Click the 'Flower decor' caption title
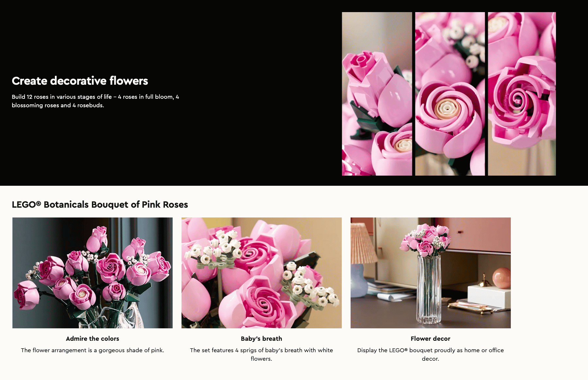The width and height of the screenshot is (588, 380). (x=431, y=338)
